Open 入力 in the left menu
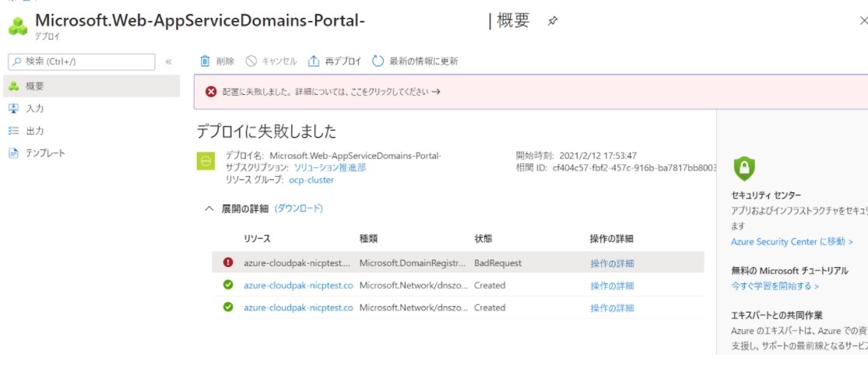The image size is (868, 365). click(35, 108)
